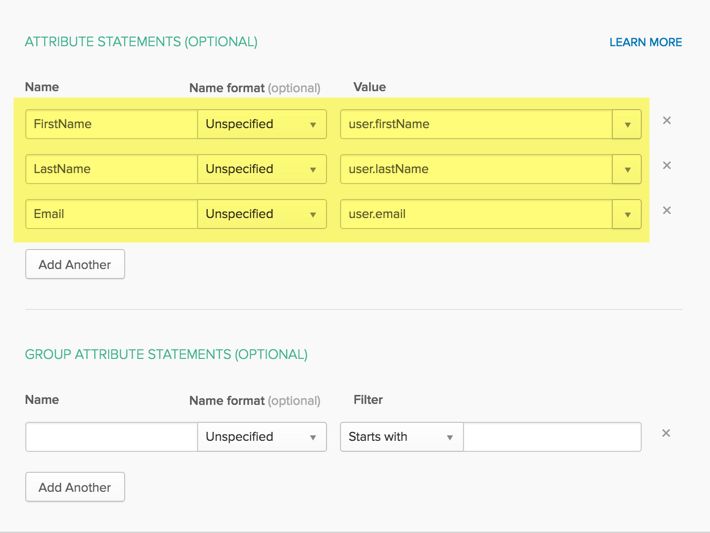Focus the Email name input field
The height and width of the screenshot is (533, 710).
click(111, 214)
